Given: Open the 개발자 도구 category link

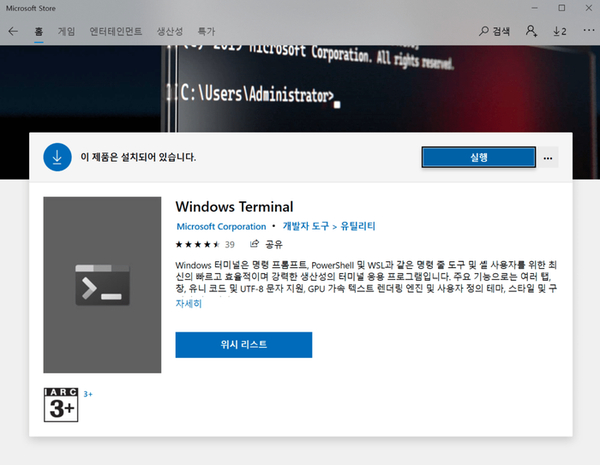Looking at the screenshot, I should click(x=306, y=226).
